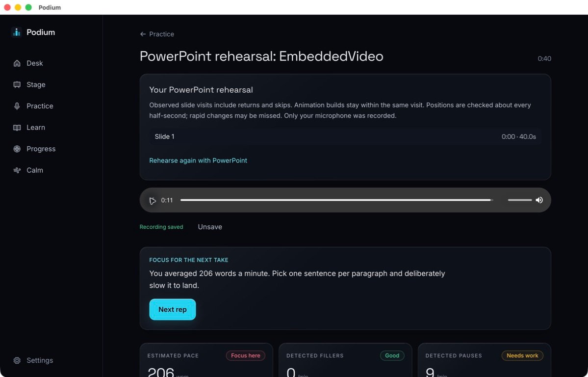This screenshot has height=377, width=588.
Task: Select the Calm wind icon
Action: coord(17,170)
